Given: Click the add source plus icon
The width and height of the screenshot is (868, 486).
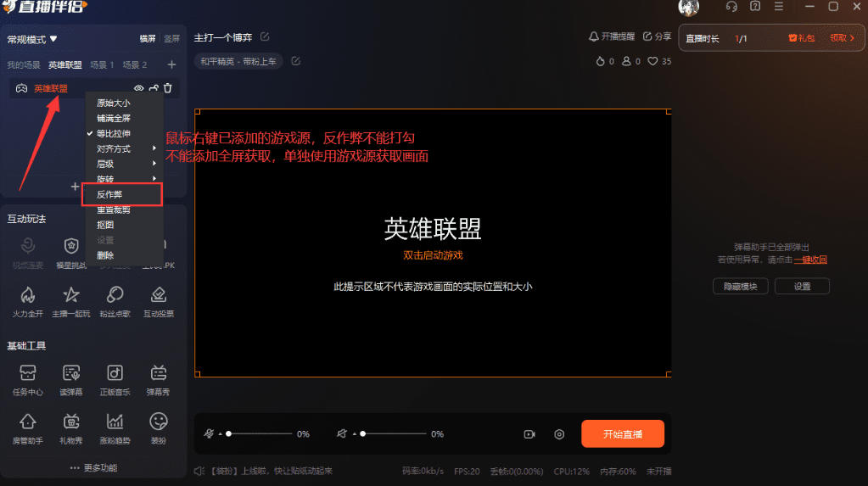Looking at the screenshot, I should [x=75, y=187].
